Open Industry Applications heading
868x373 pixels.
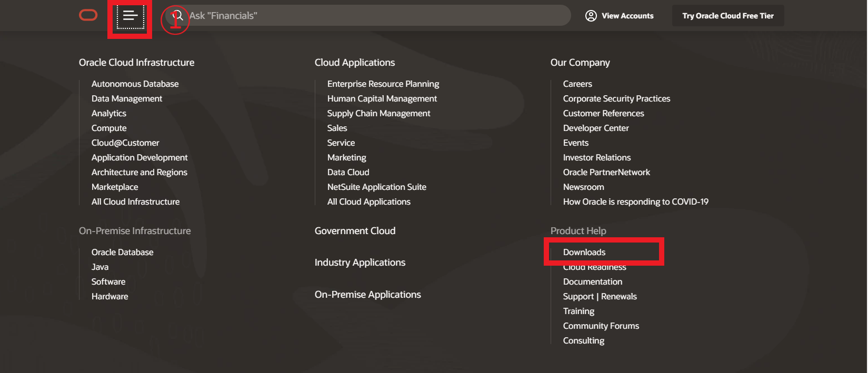[360, 263]
